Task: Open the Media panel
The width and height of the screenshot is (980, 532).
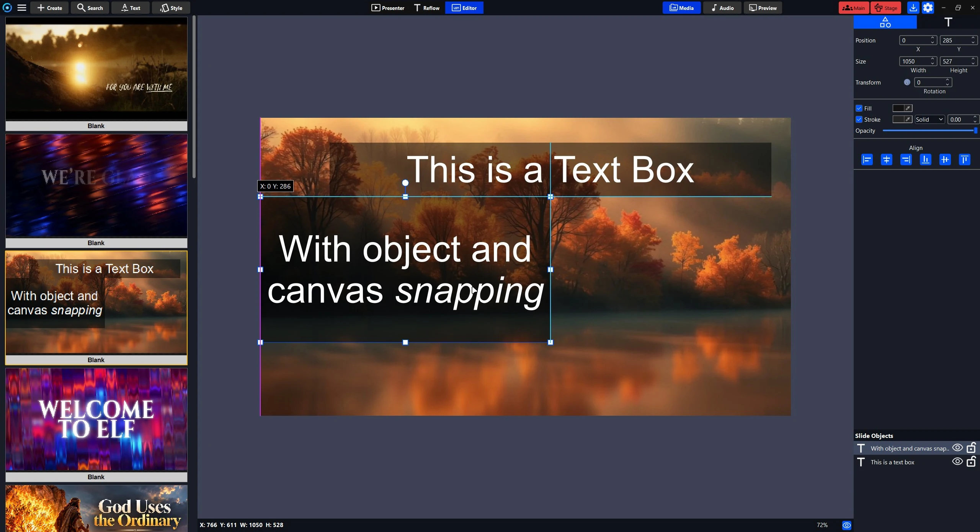Action: [681, 8]
